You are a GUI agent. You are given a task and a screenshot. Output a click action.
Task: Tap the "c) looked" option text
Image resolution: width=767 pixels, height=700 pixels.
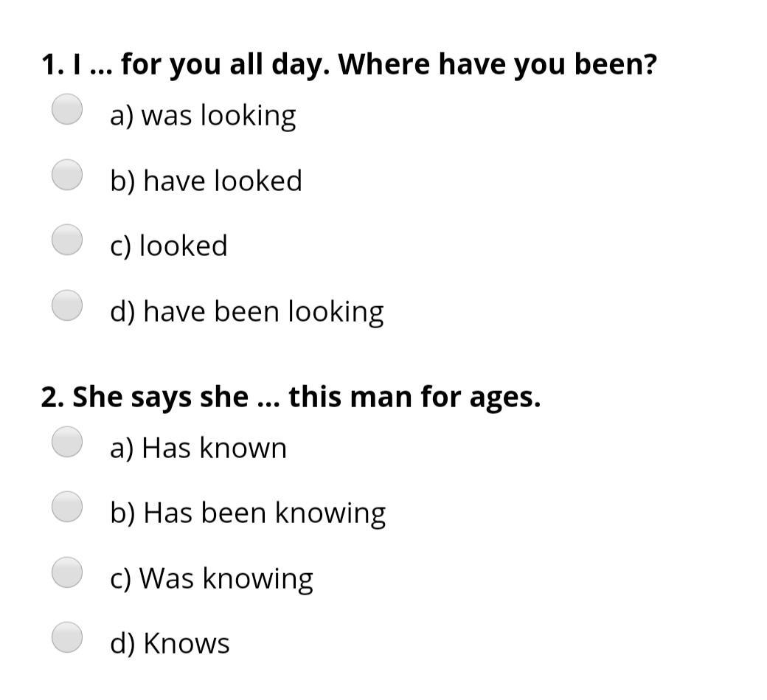coord(168,246)
